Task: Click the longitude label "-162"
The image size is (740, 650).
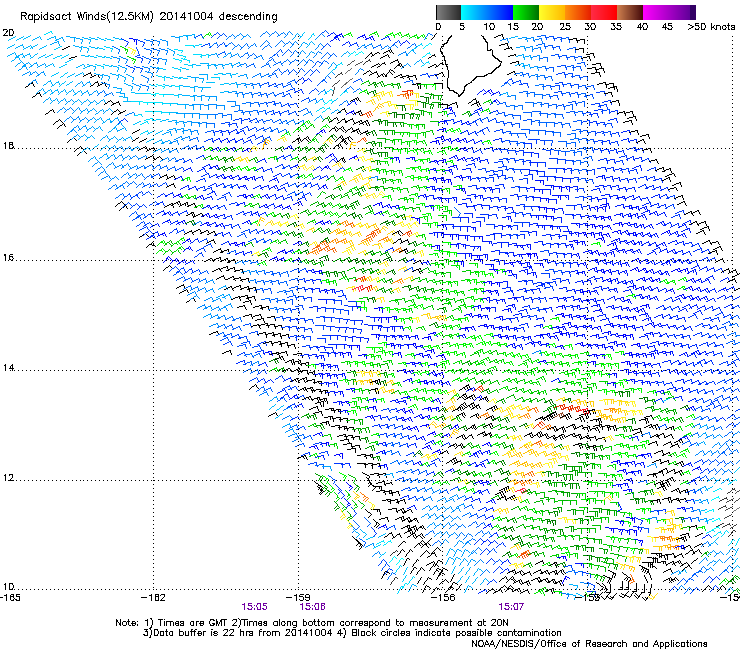Action: [x=154, y=598]
